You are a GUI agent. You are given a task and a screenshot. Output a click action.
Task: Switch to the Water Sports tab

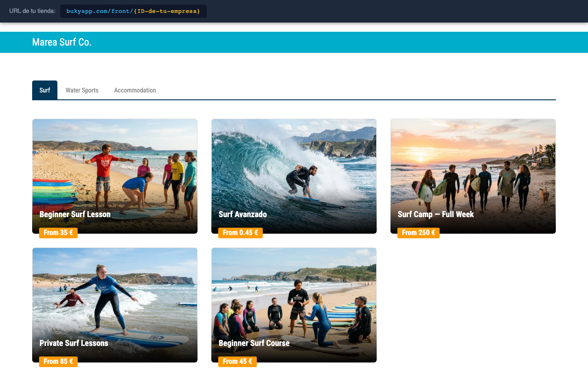point(82,90)
